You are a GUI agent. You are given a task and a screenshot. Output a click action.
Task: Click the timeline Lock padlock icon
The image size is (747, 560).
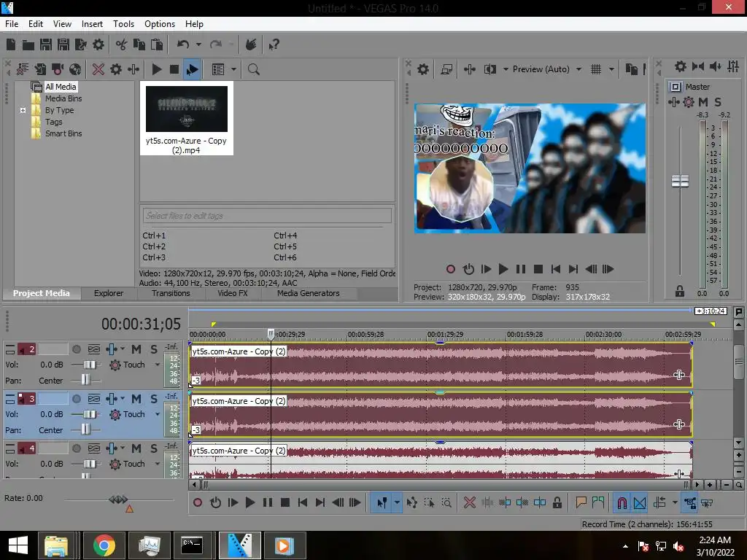click(557, 503)
